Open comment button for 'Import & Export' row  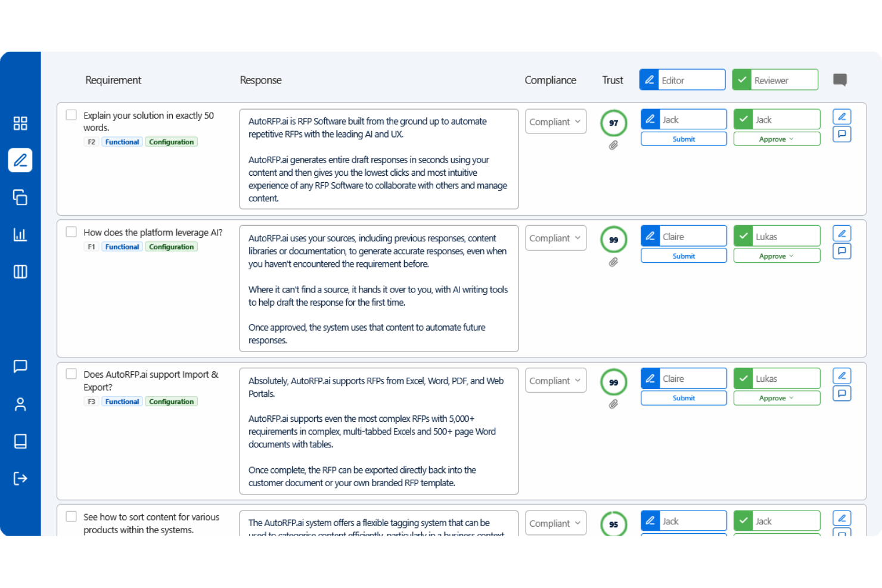coord(842,393)
